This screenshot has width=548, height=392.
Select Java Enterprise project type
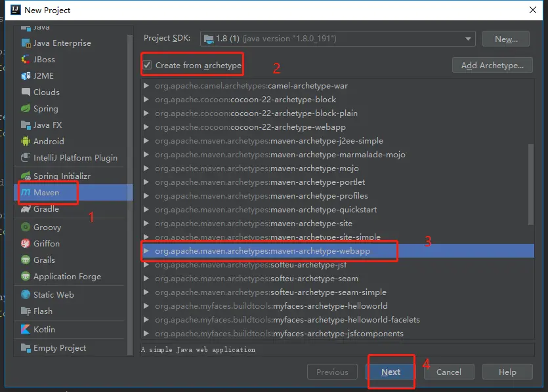coord(71,43)
